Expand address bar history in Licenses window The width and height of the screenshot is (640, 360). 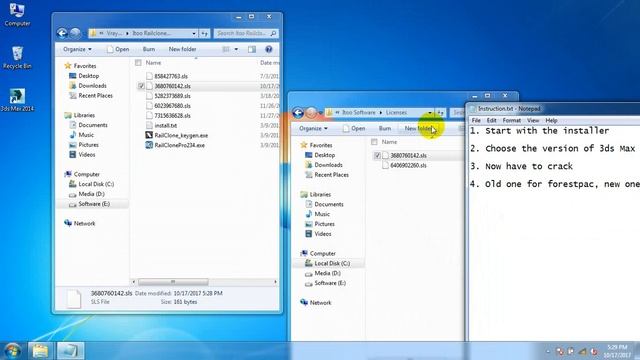(430, 112)
